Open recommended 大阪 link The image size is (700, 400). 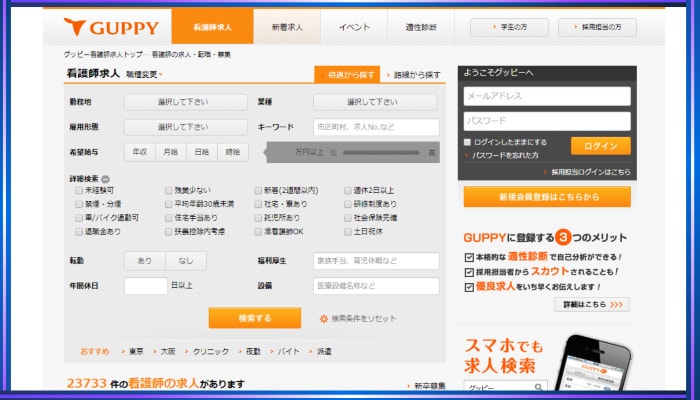[x=168, y=352]
